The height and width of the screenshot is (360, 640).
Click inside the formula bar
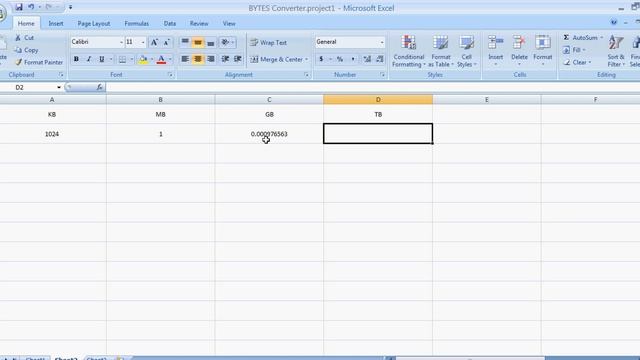[372, 87]
